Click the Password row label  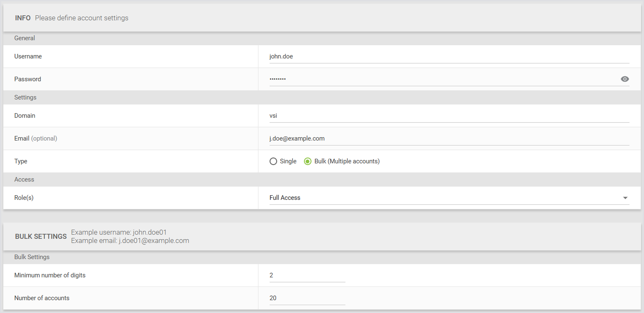pos(28,79)
